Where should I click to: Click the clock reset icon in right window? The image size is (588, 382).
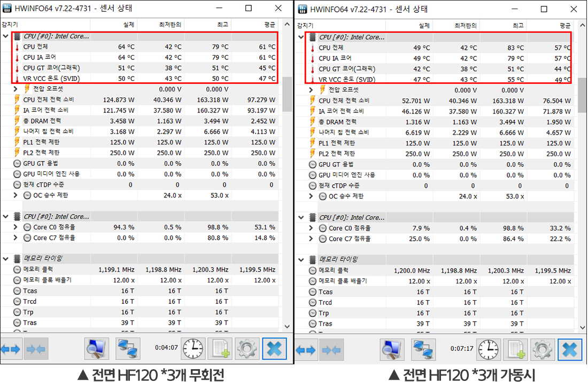click(489, 350)
